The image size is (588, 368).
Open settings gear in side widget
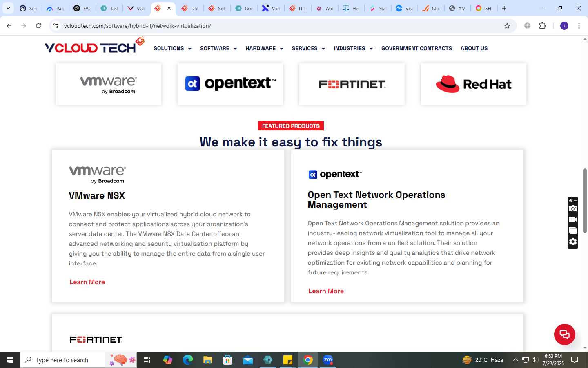coord(572,242)
